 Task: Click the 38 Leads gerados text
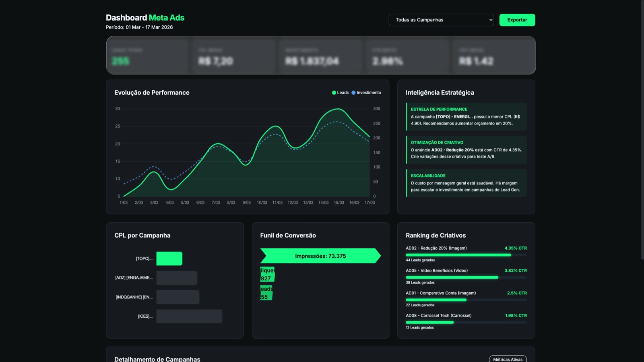(420, 283)
